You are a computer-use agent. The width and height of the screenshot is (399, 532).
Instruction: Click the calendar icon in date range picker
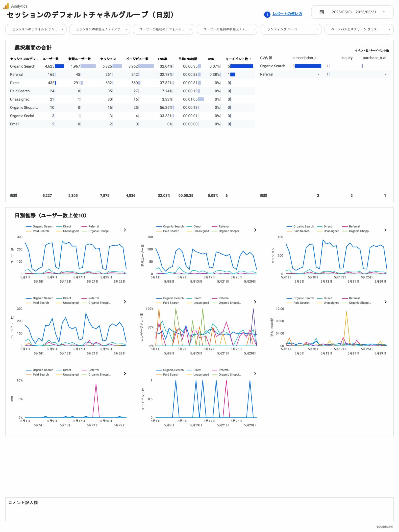[322, 12]
